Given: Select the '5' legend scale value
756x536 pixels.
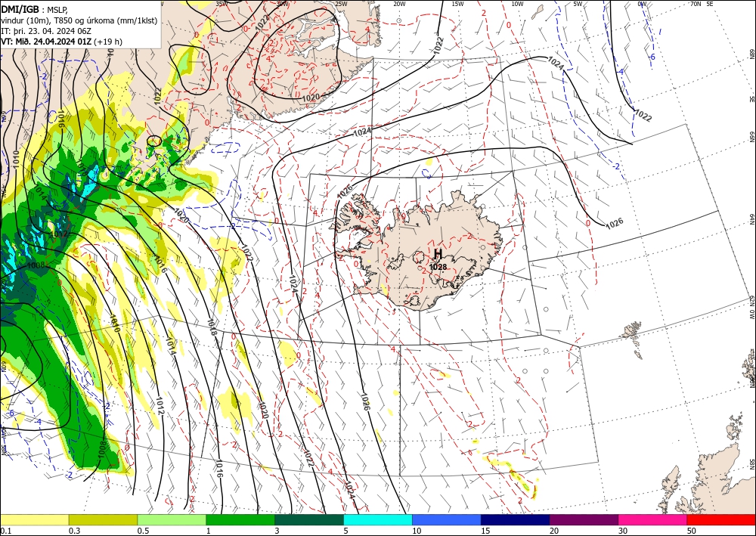Looking at the screenshot, I should point(346,531).
